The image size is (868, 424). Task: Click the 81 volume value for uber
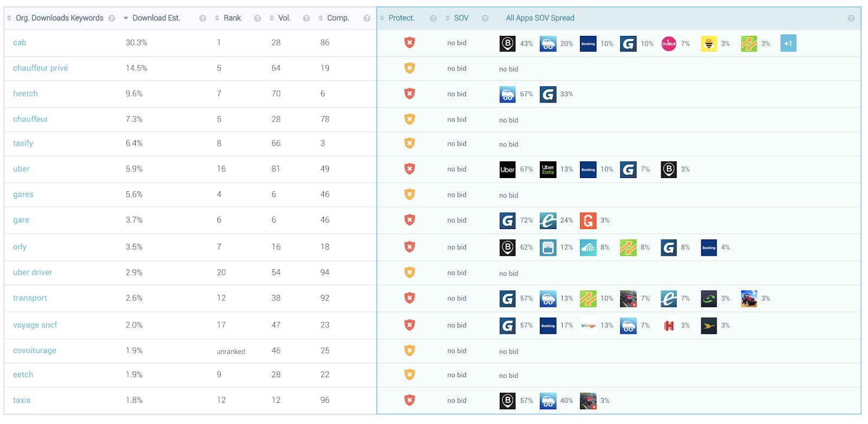click(276, 168)
